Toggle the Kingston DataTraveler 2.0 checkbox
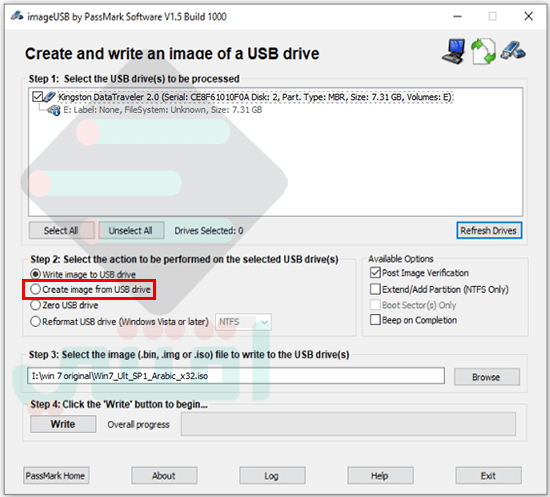The image size is (550, 497). [37, 96]
